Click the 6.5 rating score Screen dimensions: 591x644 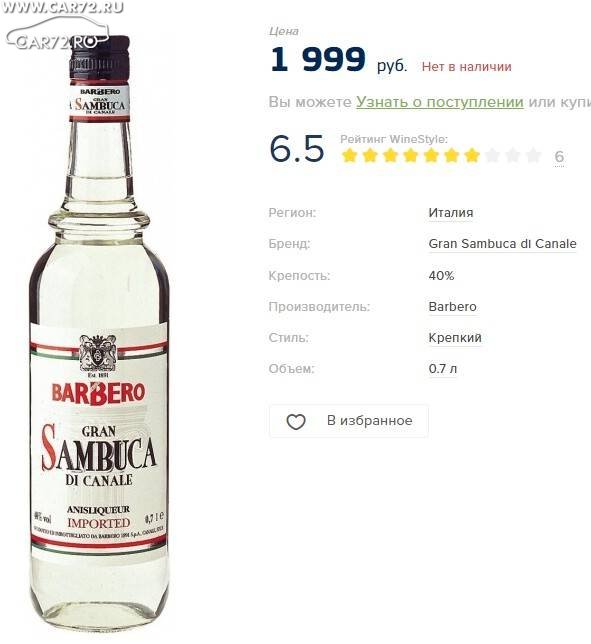(297, 148)
